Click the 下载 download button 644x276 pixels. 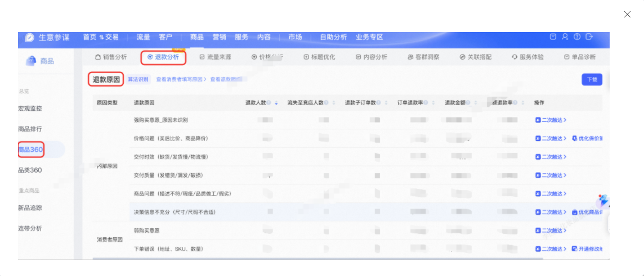point(592,80)
